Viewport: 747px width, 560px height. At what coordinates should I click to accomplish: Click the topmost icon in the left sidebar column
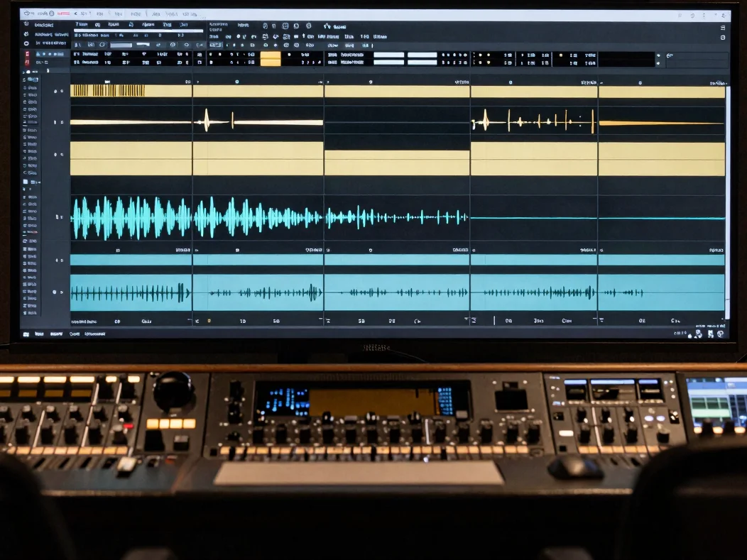[26, 24]
